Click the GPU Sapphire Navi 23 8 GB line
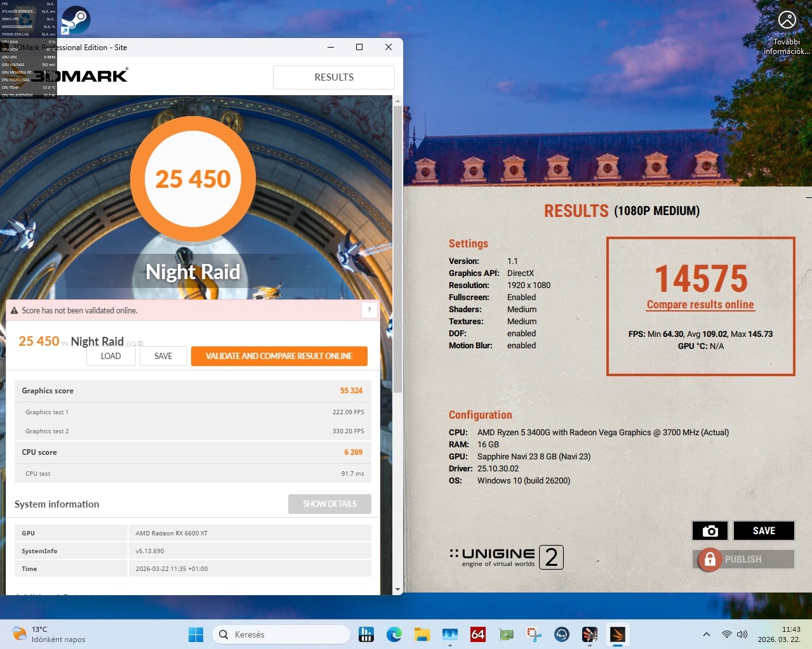 point(519,457)
